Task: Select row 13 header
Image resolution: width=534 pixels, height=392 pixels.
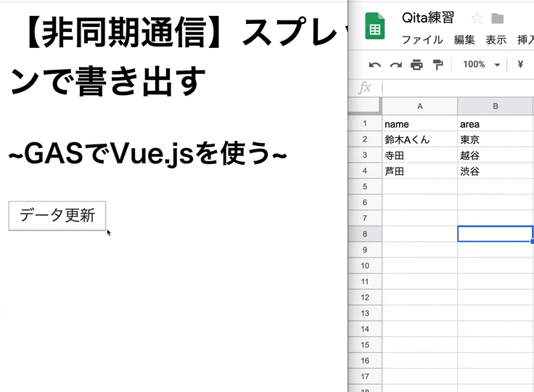Action: [x=365, y=313]
